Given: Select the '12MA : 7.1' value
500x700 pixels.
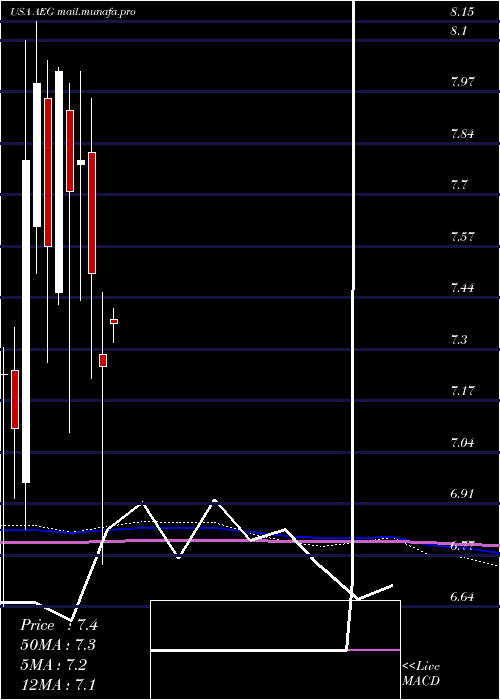Looking at the screenshot, I should 58,684.
